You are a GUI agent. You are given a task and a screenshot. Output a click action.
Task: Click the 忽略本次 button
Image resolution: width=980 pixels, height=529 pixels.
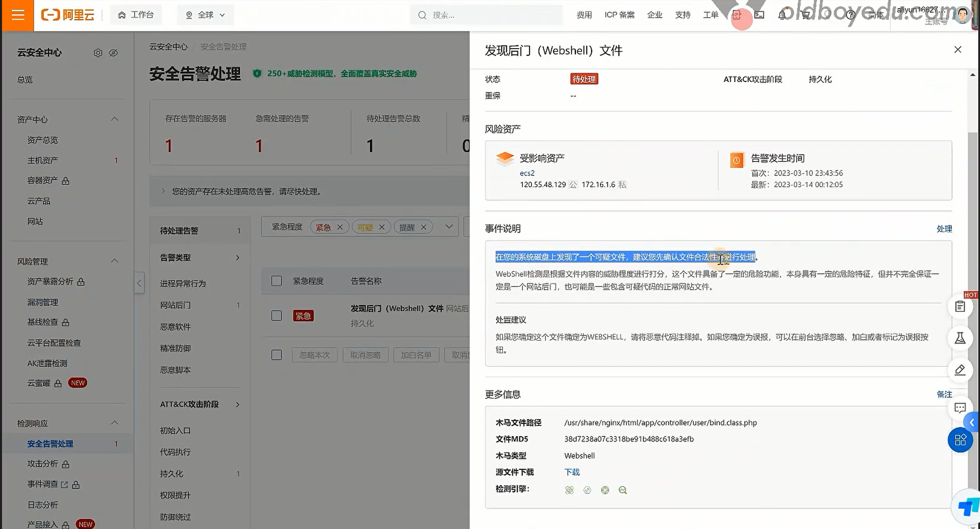click(314, 355)
